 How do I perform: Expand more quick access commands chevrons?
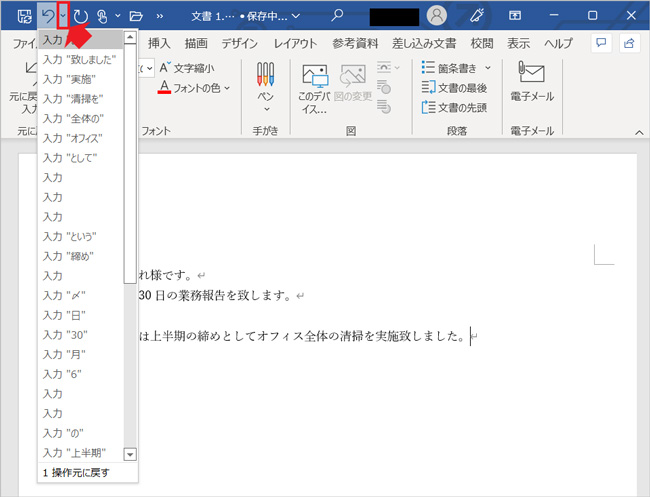160,17
